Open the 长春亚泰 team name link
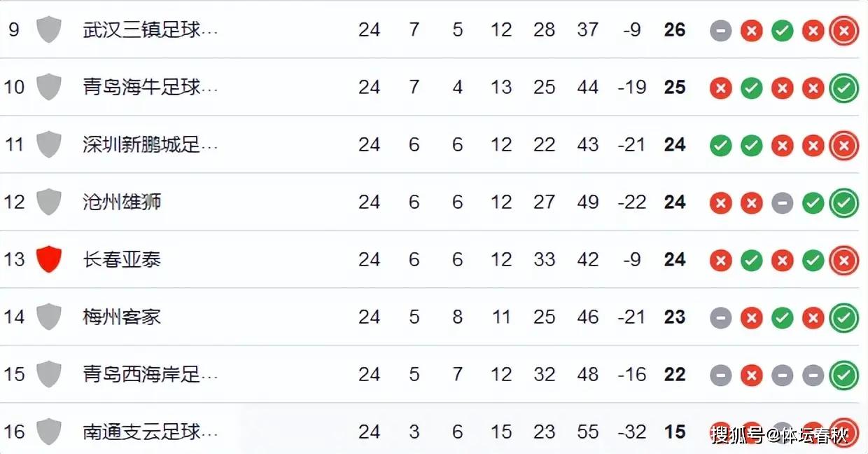Viewport: 868px width, 454px height. pos(122,260)
